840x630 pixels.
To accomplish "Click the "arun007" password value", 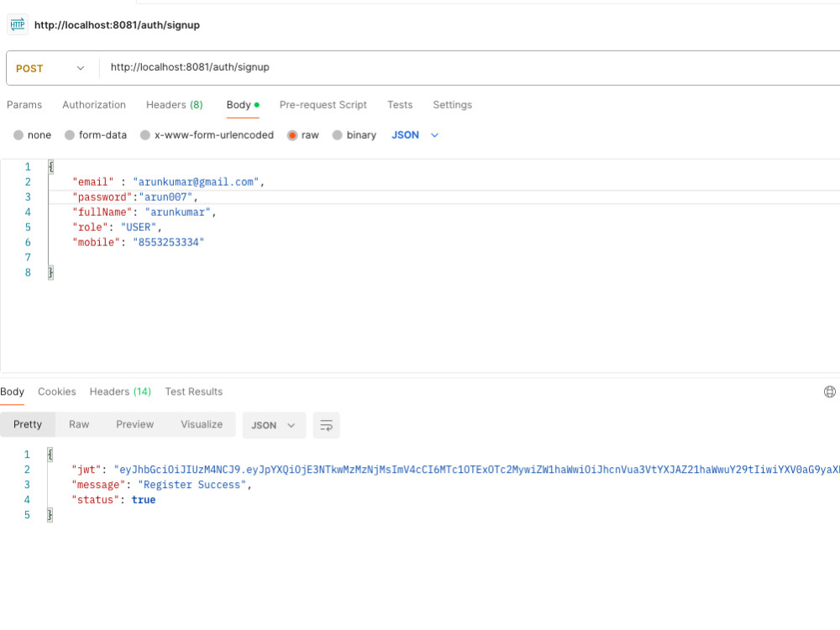I will click(x=165, y=197).
